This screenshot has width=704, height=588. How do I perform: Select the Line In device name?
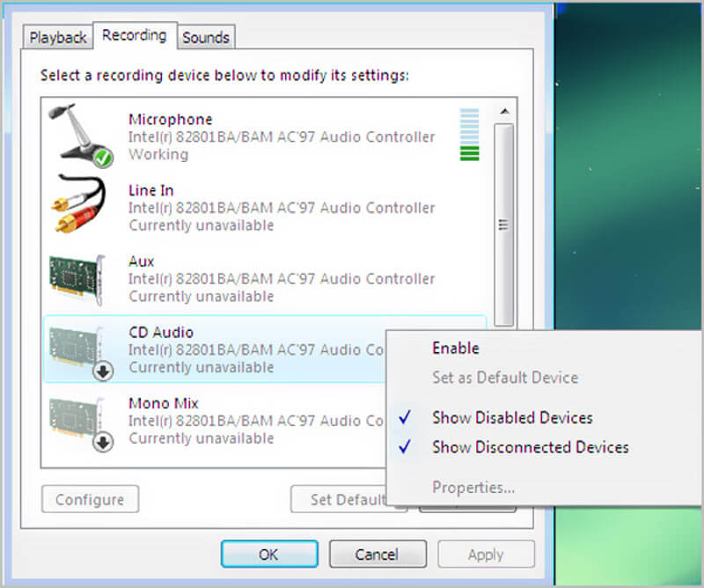click(x=151, y=190)
